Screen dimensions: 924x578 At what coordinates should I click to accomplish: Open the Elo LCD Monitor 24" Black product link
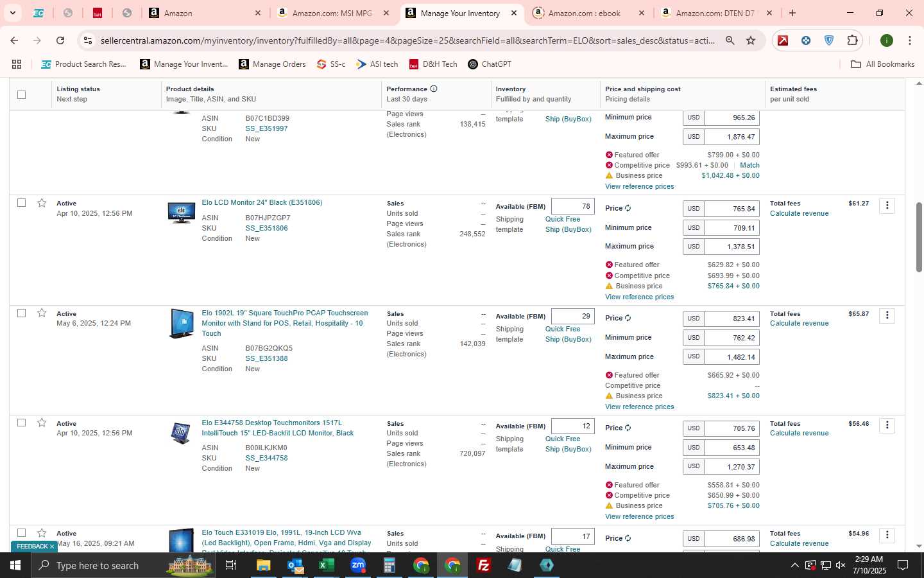[262, 202]
